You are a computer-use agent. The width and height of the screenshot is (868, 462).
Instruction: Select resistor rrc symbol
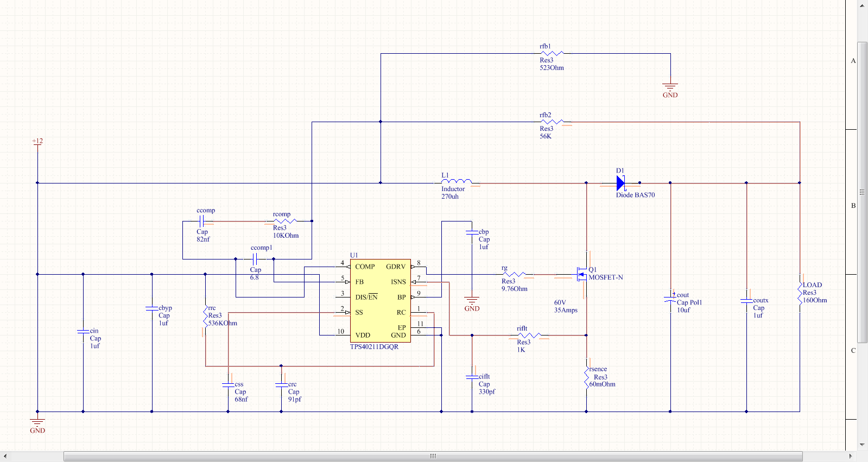[205, 316]
